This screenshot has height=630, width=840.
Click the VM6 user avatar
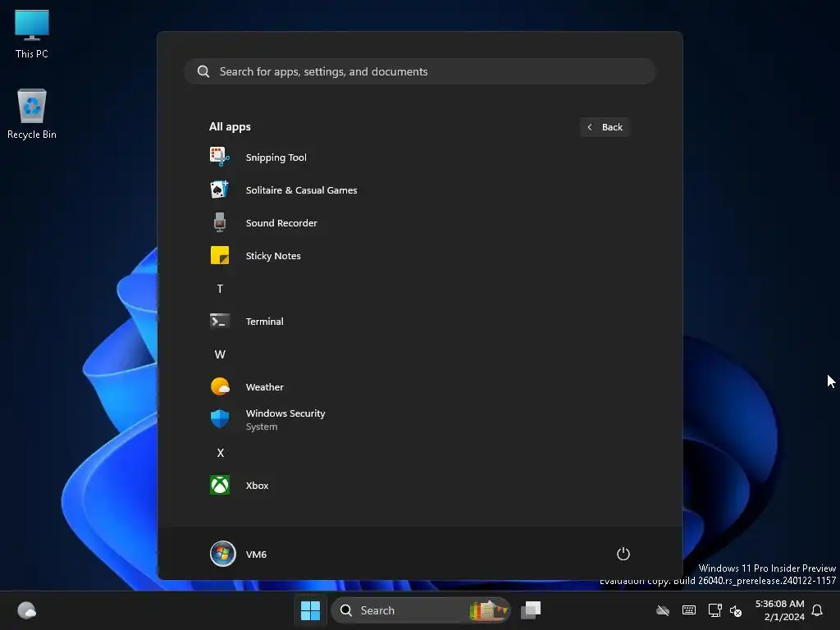(223, 554)
